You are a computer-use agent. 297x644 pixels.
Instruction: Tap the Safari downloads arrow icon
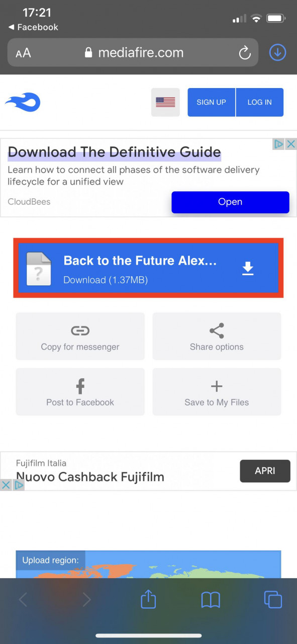pos(278,52)
